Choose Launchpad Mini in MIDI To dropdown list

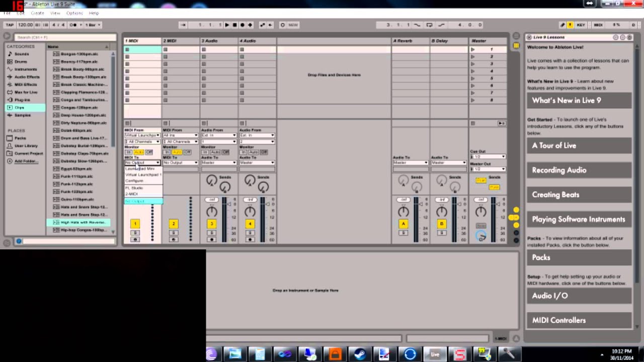point(140,169)
